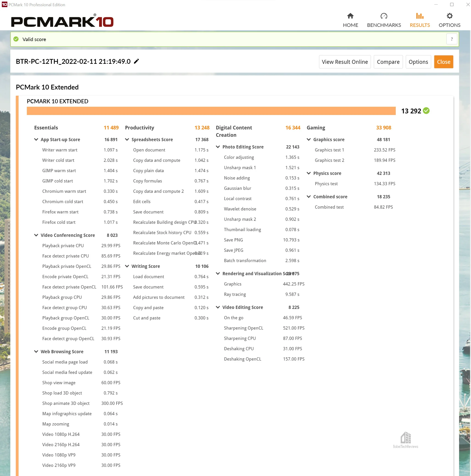Screen dimensions: 471x476
Task: Click Encode group OpenCL row
Action: coord(81,328)
